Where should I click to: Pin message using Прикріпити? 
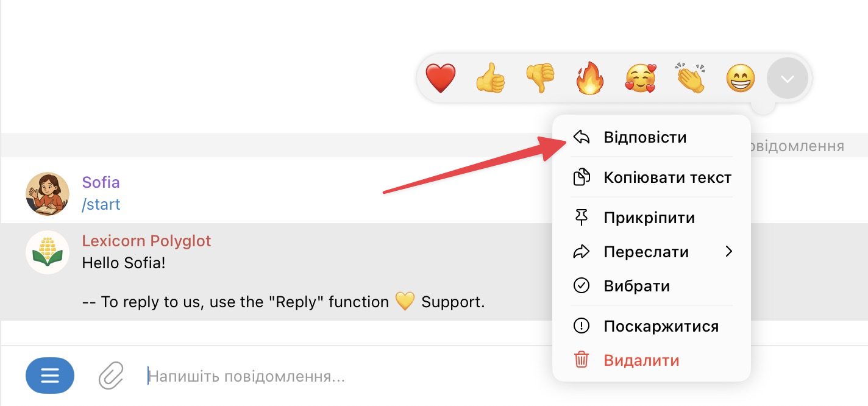pyautogui.click(x=649, y=218)
